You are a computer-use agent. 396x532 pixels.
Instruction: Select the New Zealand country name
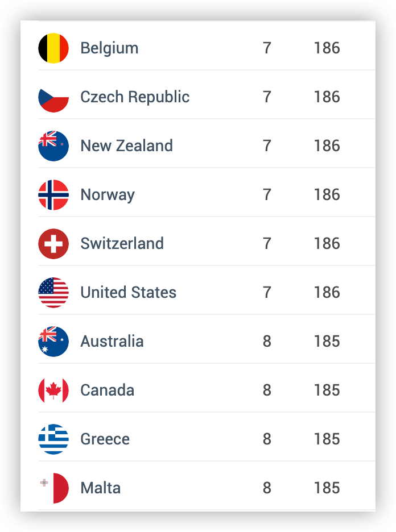click(x=127, y=146)
